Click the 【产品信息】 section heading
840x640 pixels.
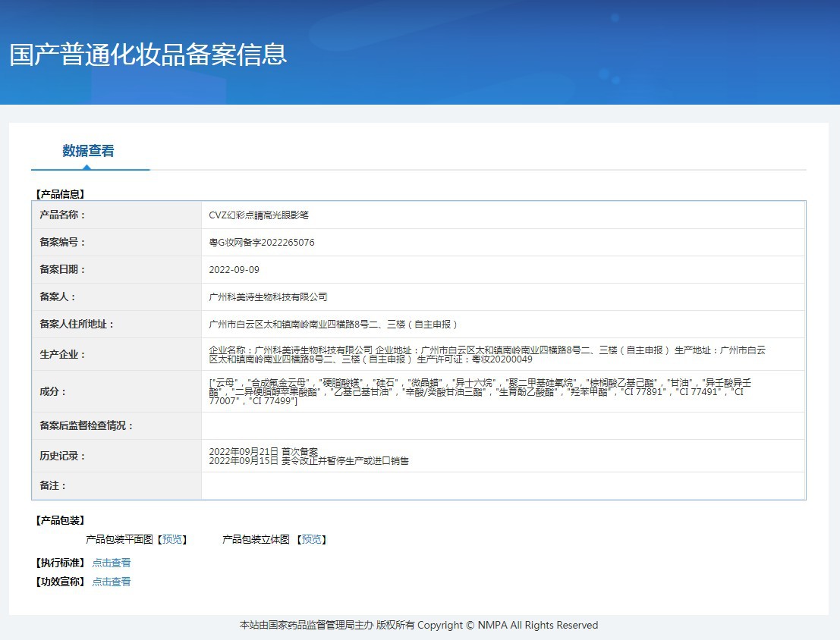tap(60, 194)
